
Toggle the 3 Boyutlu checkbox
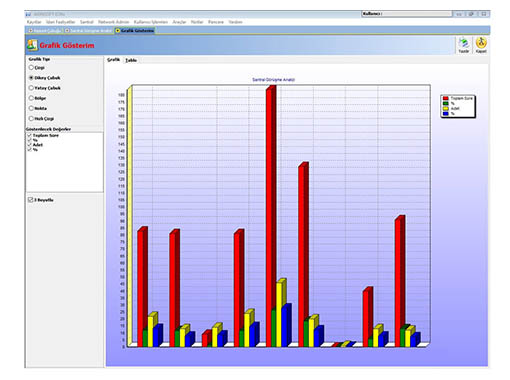(x=31, y=200)
